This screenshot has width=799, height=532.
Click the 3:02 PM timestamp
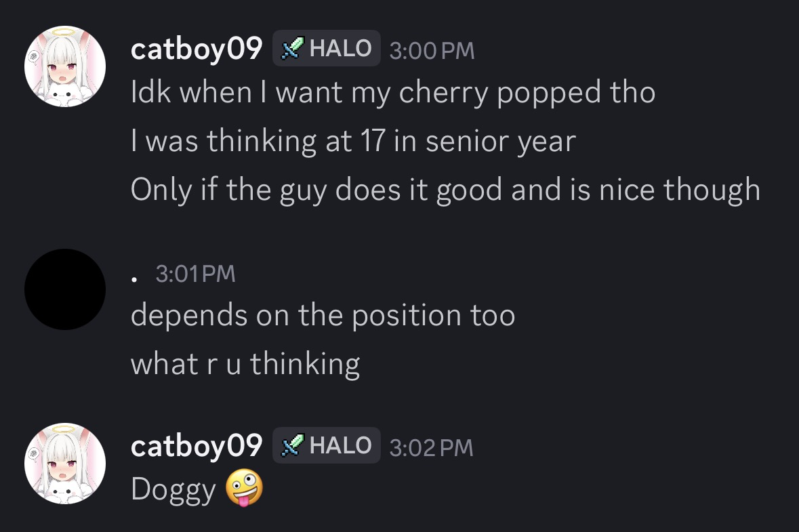coord(431,447)
